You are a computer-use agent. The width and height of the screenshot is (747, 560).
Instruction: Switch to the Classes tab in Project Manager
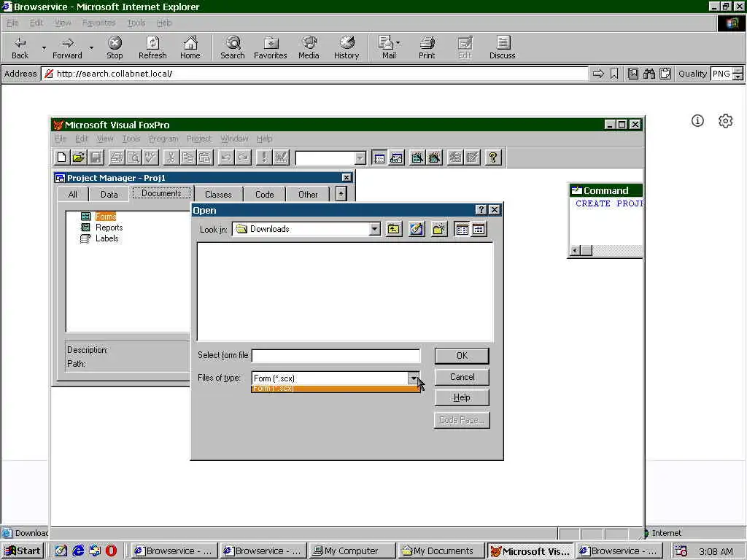click(x=218, y=194)
